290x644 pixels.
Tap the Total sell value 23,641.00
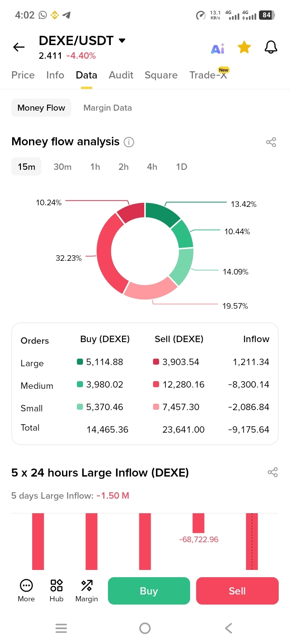[x=183, y=429]
